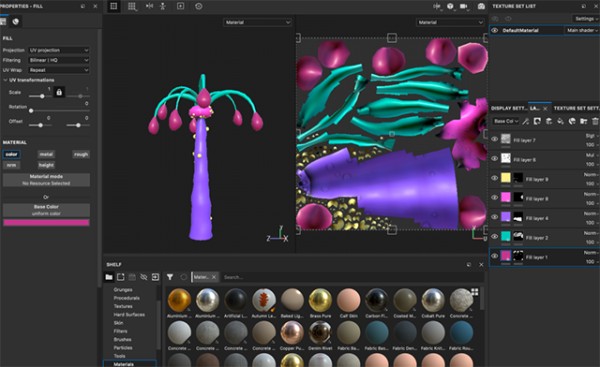Viewport: 600px width, 367px height.
Task: Click the sphere environment icon in top toolbar
Action: click(450, 7)
